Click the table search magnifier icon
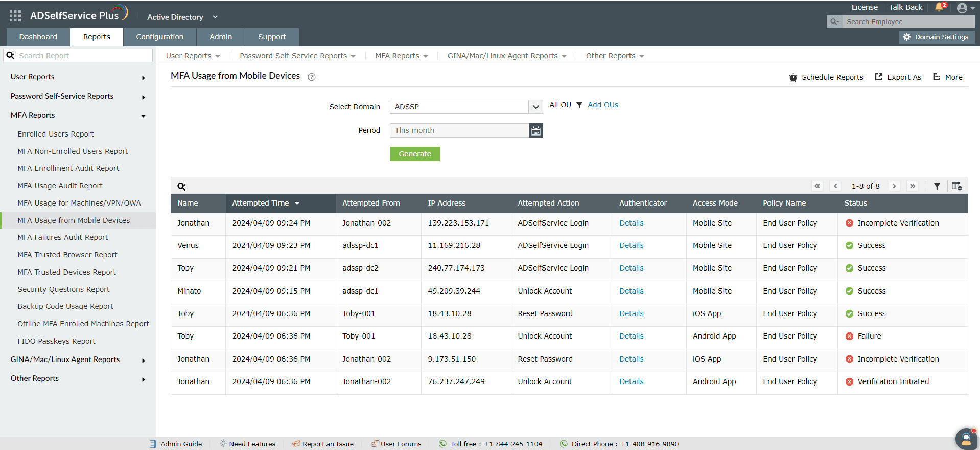 (181, 186)
